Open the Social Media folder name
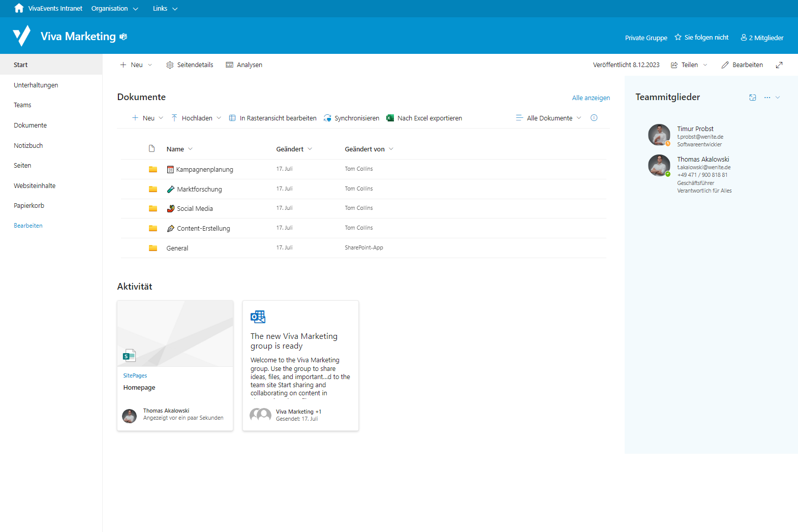The height and width of the screenshot is (532, 798). [195, 209]
